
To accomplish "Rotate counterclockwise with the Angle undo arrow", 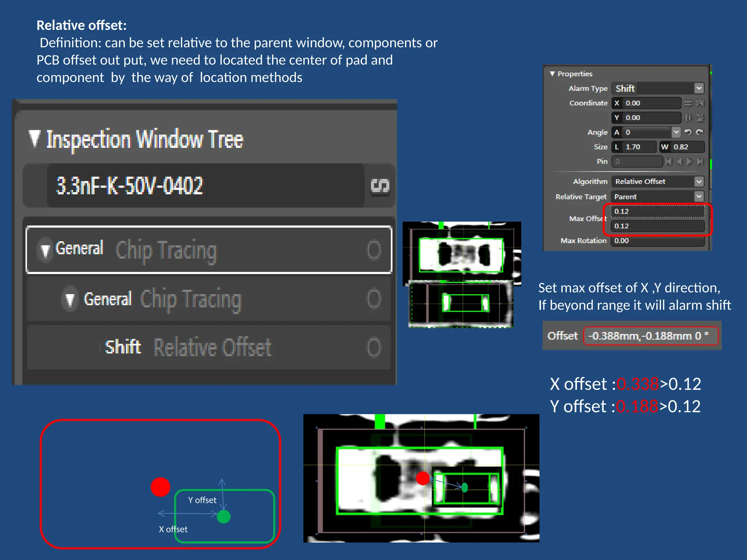I will point(688,132).
